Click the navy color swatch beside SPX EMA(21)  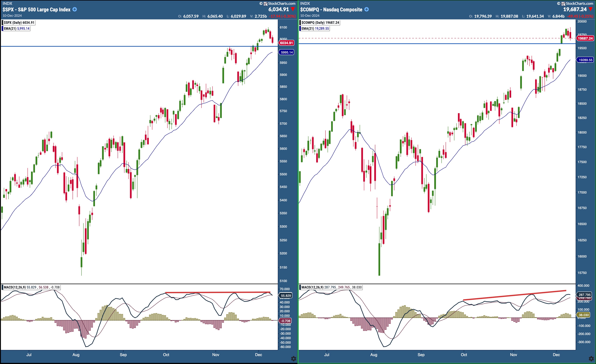tap(3, 28)
